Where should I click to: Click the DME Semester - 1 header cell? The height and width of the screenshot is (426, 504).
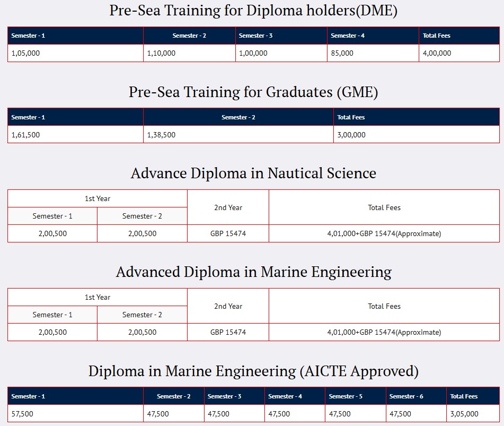[76, 36]
